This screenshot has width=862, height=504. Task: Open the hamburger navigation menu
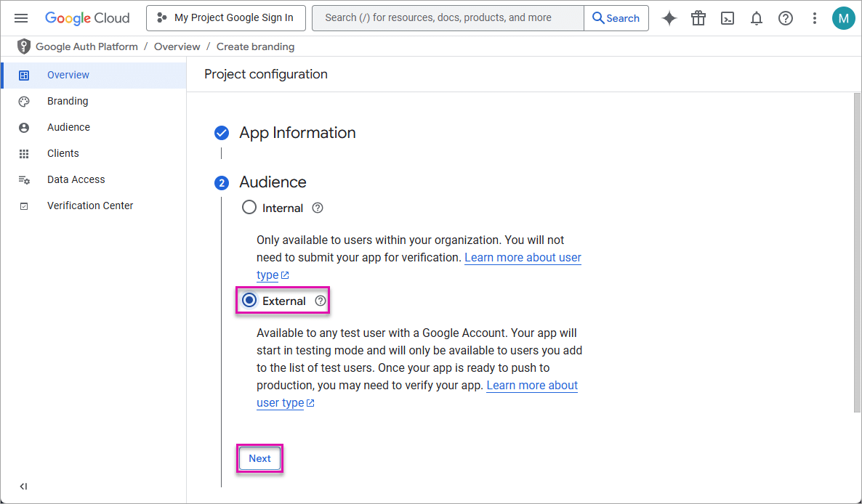coord(21,17)
